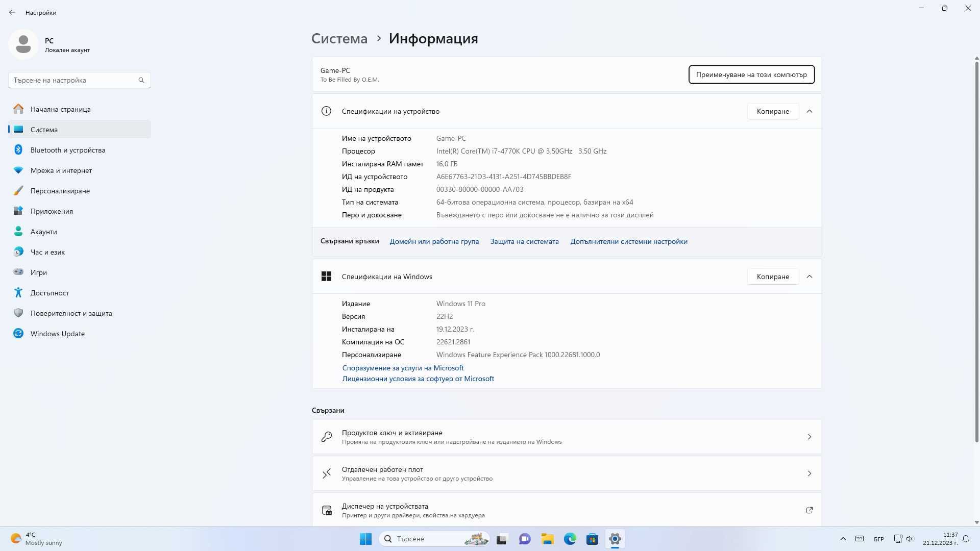Open Мрежа и интернет settings
The width and height of the screenshot is (980, 551).
(x=80, y=170)
